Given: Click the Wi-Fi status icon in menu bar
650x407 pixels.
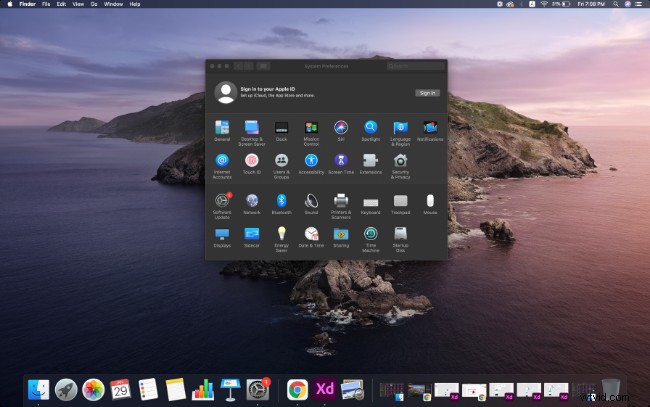Looking at the screenshot, I should [544, 4].
